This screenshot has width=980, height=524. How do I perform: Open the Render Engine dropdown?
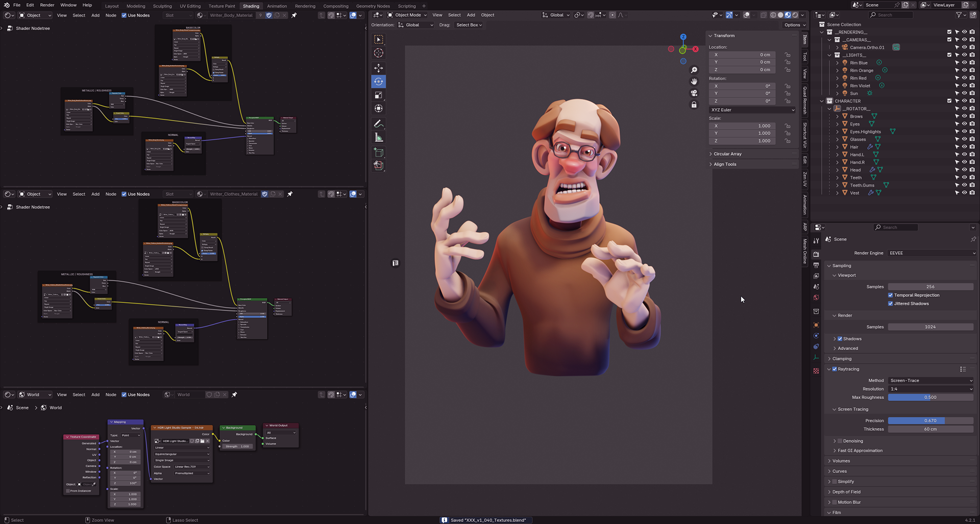932,253
